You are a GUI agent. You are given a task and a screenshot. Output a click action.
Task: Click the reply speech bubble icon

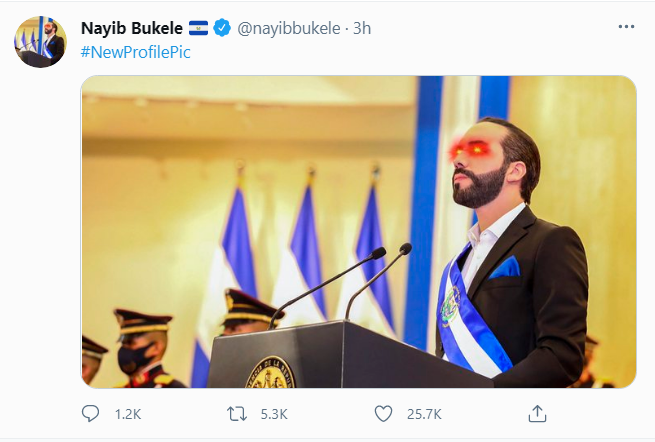tap(90, 412)
